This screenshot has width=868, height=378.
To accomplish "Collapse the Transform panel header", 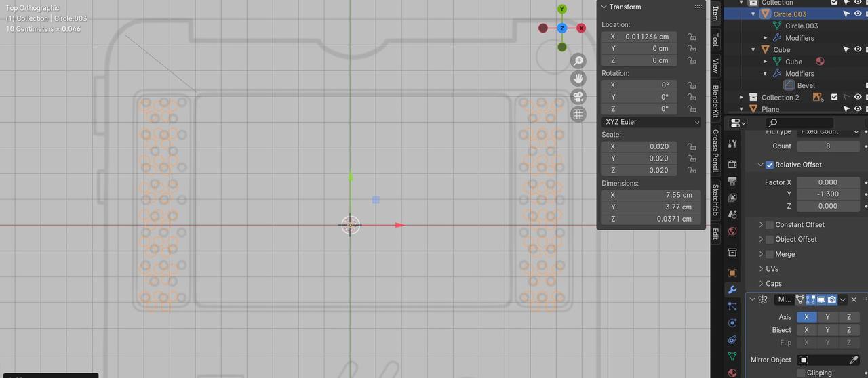I will (x=604, y=7).
